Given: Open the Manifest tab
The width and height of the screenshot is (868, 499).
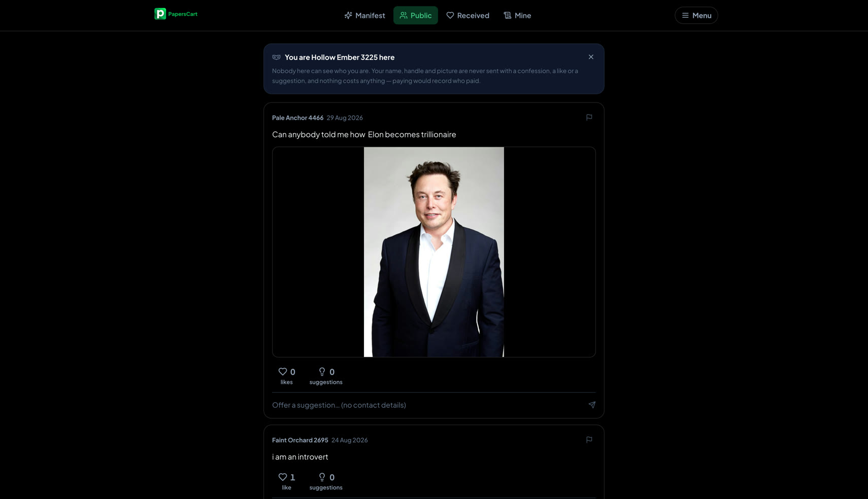Looking at the screenshot, I should point(364,15).
